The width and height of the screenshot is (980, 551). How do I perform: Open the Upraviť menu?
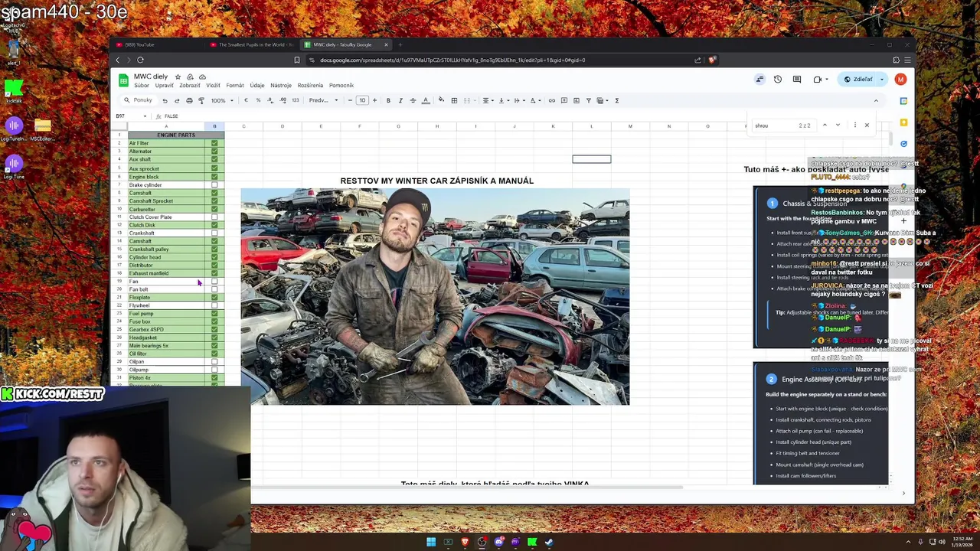(x=164, y=86)
